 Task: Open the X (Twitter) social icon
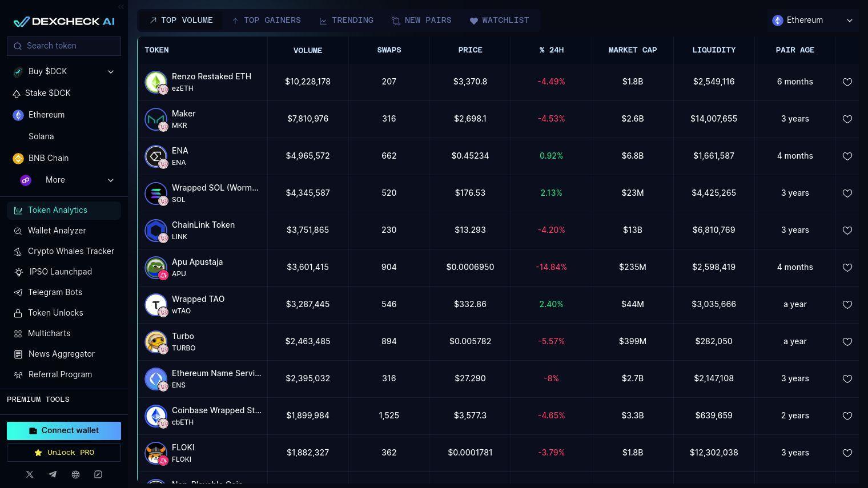pyautogui.click(x=30, y=474)
